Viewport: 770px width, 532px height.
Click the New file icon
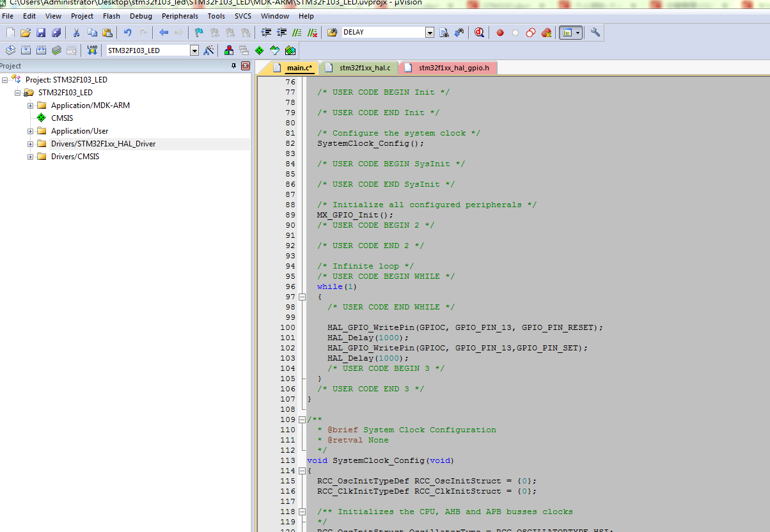pos(10,33)
